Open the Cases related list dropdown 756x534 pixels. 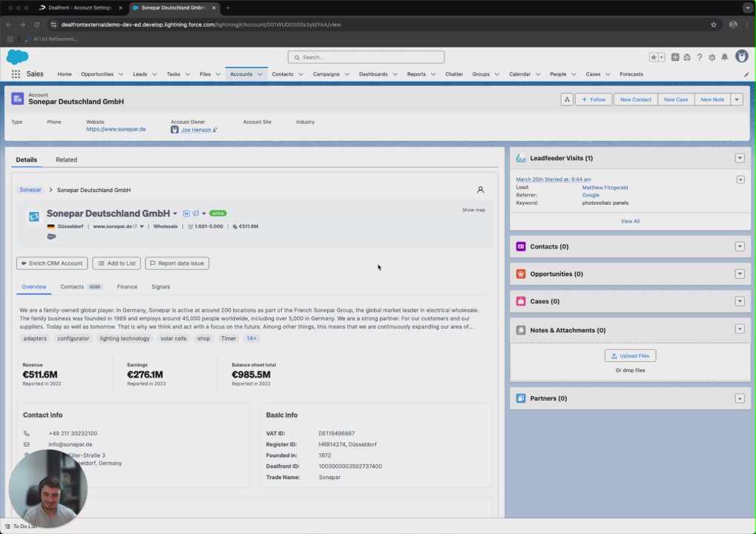click(x=740, y=301)
